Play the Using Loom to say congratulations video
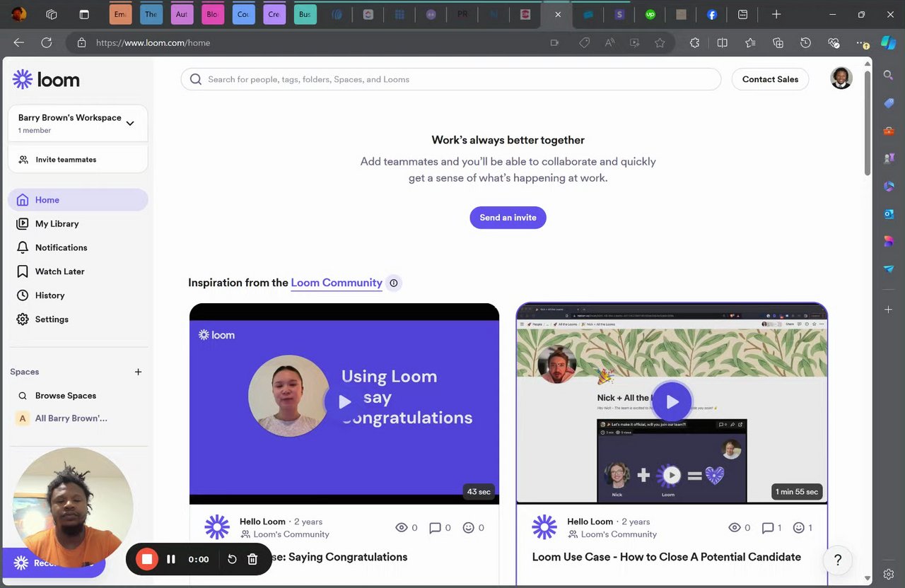 point(344,401)
